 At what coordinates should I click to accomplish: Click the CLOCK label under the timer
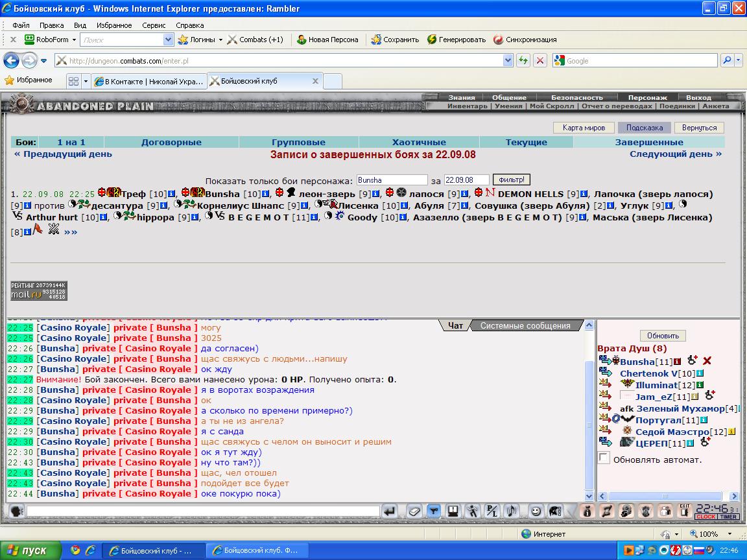(x=705, y=517)
